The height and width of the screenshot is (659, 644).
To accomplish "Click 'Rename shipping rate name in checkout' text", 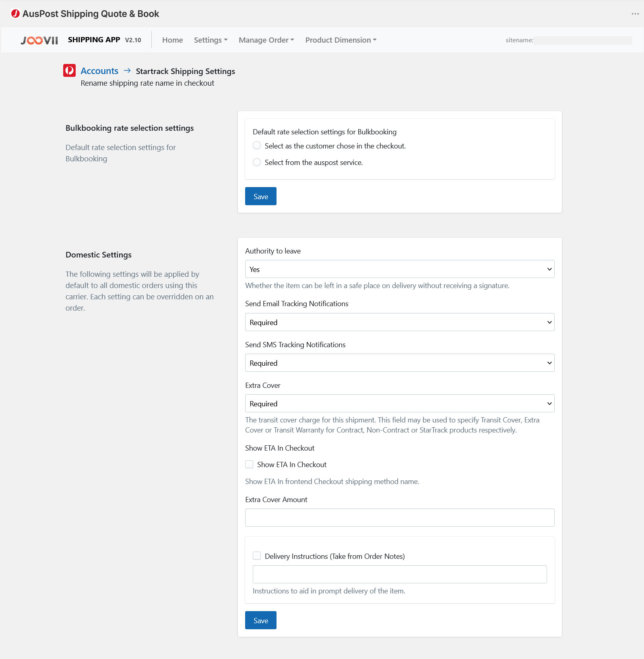I will 147,83.
